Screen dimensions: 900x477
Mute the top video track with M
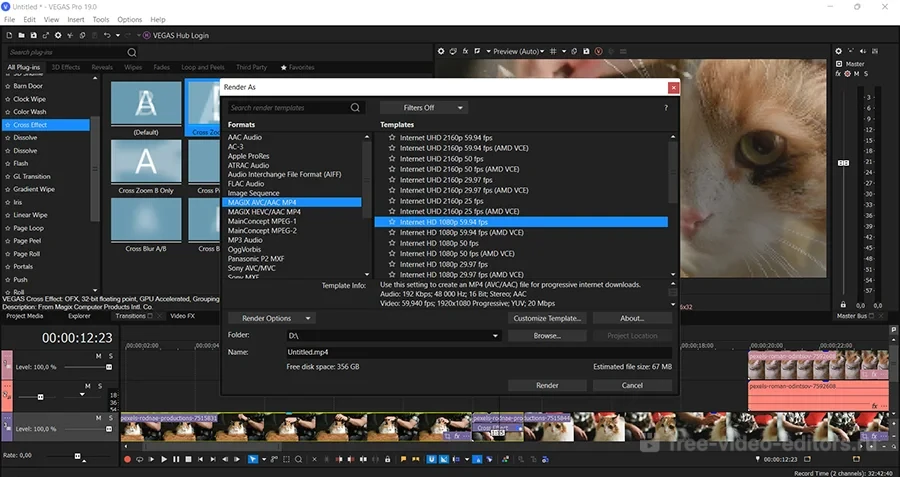[98, 356]
